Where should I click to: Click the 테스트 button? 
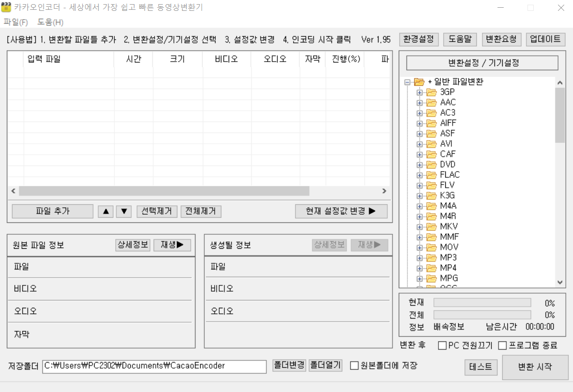481,367
